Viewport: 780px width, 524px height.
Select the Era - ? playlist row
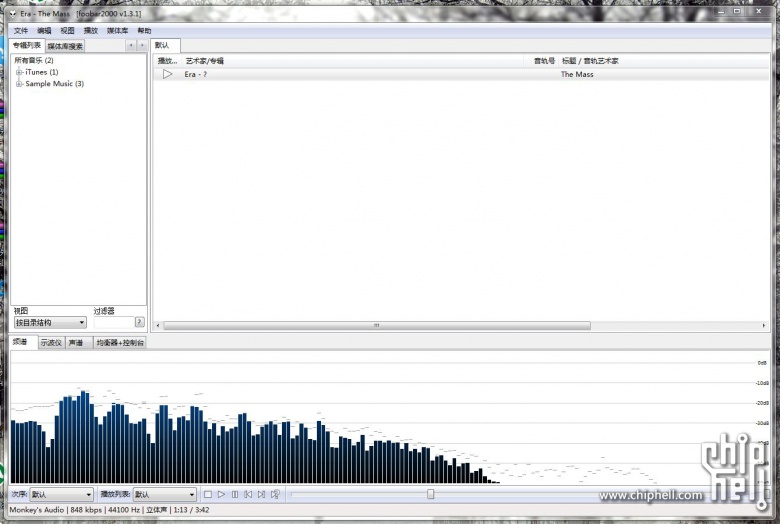461,74
